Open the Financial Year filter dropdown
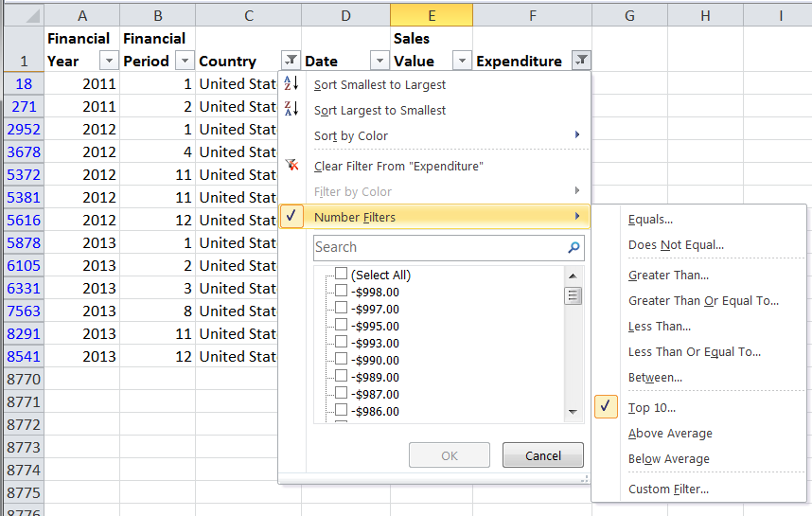The image size is (812, 516). coord(109,61)
